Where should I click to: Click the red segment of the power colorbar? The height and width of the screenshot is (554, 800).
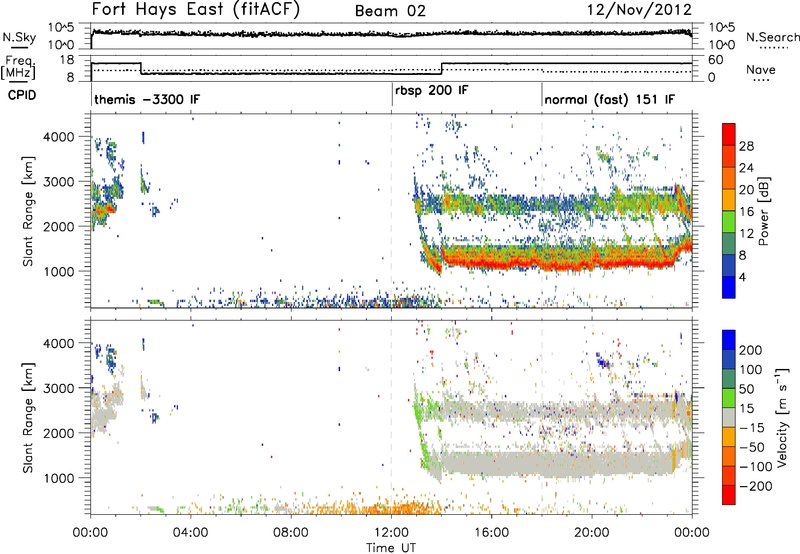[x=729, y=134]
